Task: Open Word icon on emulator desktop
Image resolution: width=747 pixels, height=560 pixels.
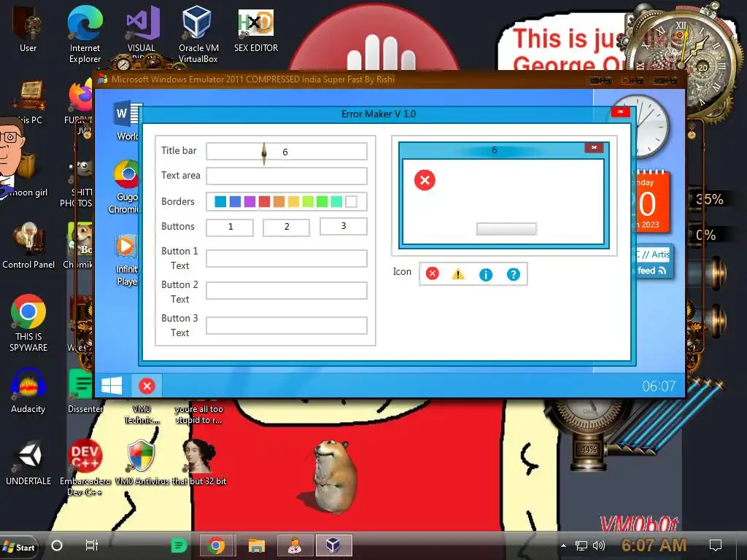Action: tap(127, 121)
